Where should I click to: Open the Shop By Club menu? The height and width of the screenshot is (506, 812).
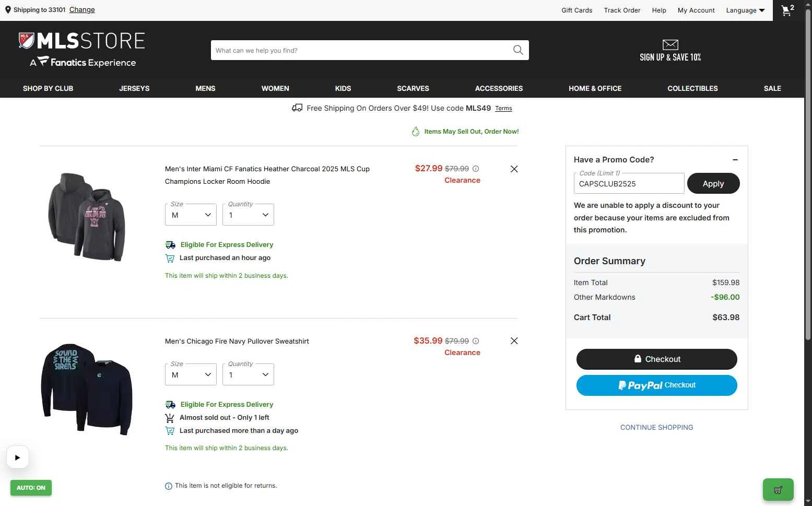[x=48, y=88]
